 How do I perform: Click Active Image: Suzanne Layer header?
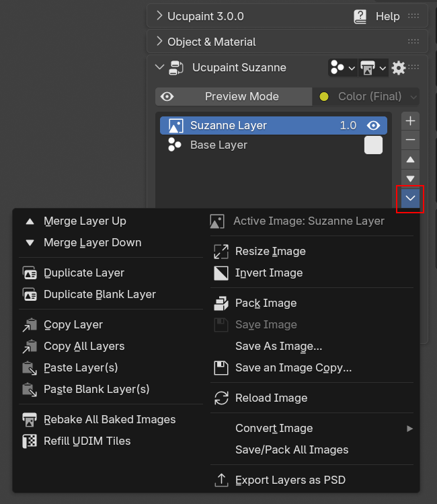(x=309, y=221)
